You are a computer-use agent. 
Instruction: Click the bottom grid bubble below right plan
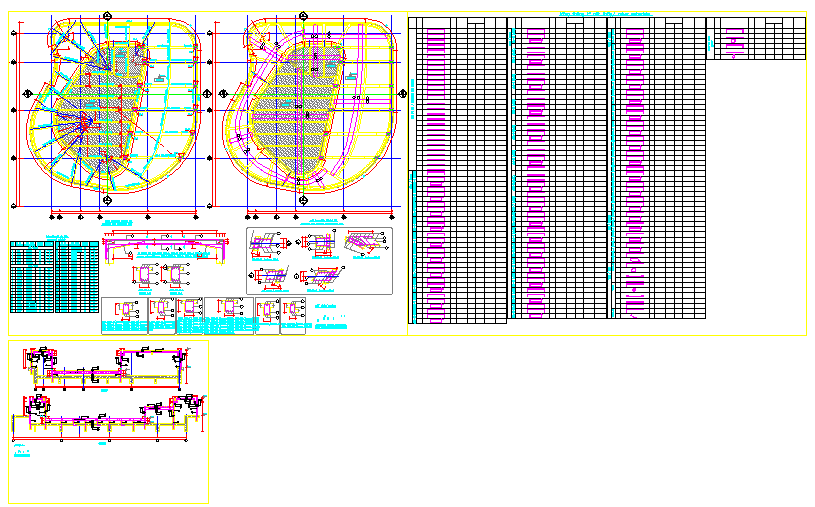click(297, 200)
